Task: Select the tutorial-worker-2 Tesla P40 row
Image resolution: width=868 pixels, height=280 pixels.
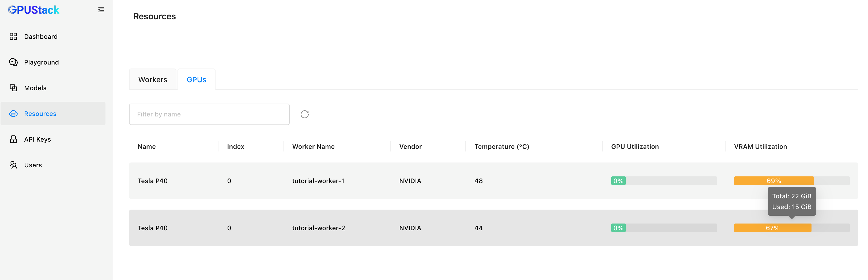Action: [x=494, y=228]
